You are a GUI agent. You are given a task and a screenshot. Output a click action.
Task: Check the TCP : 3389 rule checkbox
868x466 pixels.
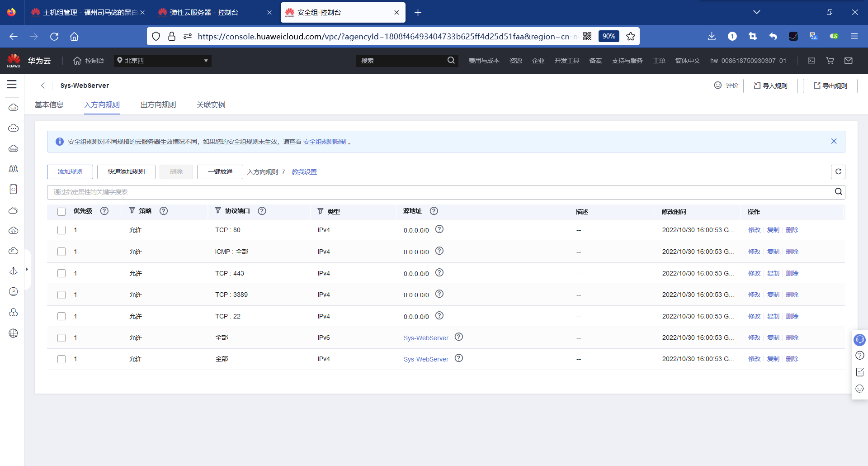[61, 295]
